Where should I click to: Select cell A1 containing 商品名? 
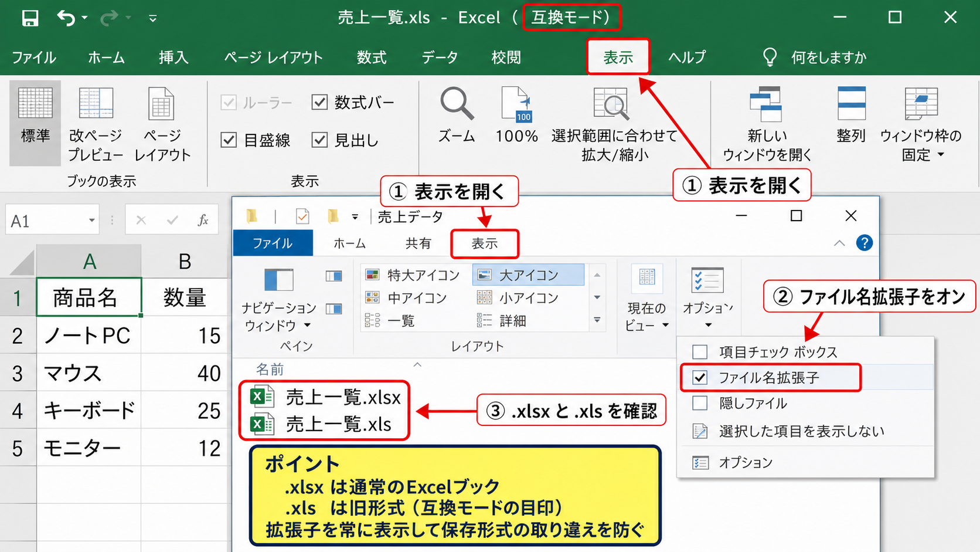click(x=89, y=297)
